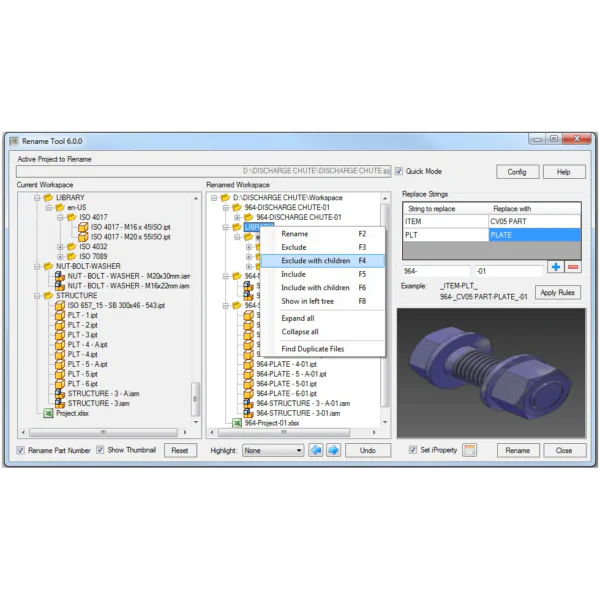600x600 pixels.
Task: Click the 964-PLATE - 6-01.ipt part icon
Action: pos(248,393)
